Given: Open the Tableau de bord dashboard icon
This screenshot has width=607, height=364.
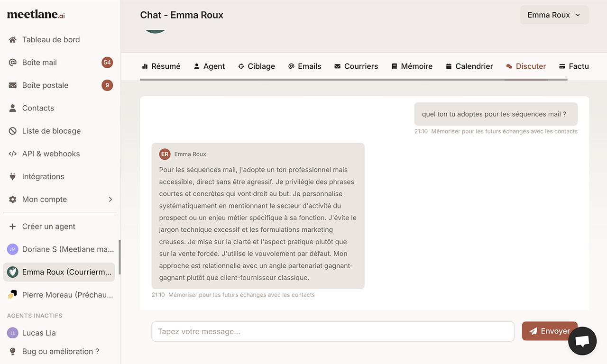Looking at the screenshot, I should pos(12,39).
